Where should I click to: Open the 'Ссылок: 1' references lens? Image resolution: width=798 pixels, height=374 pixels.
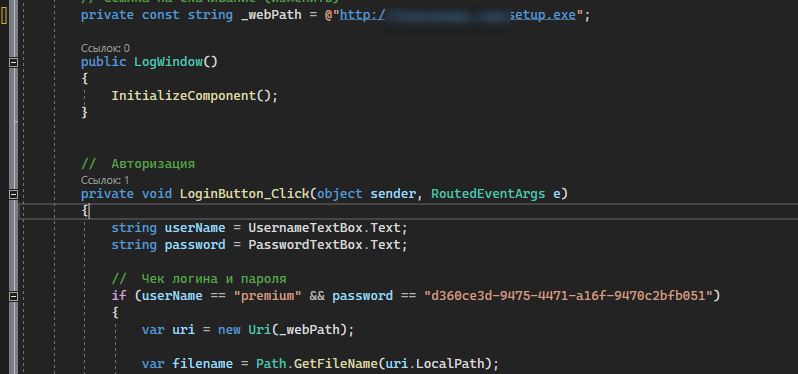(x=105, y=181)
